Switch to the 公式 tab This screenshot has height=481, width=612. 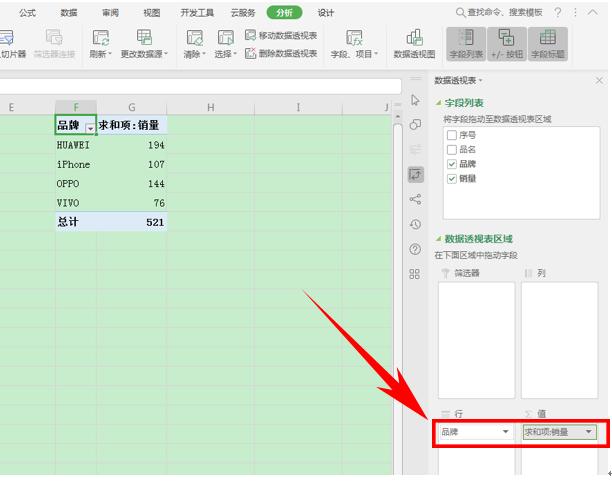(x=27, y=13)
